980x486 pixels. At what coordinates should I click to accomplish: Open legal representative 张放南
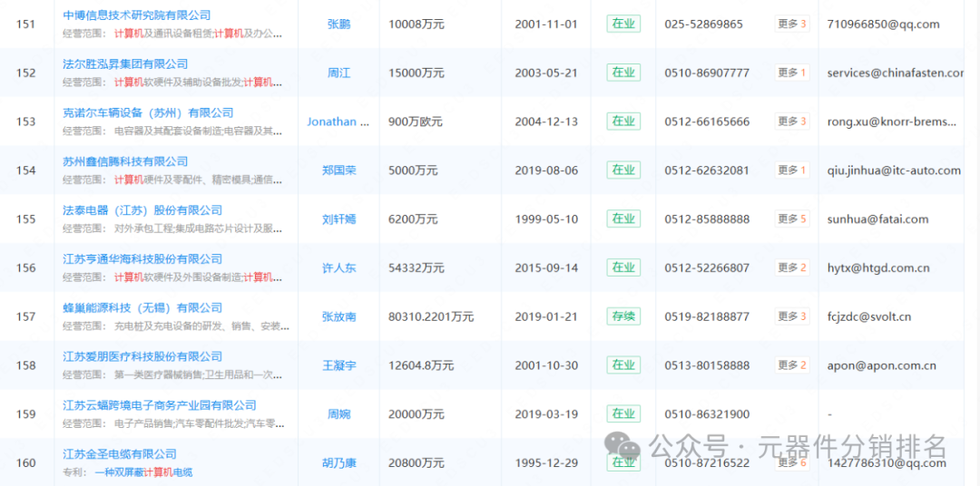tap(338, 316)
